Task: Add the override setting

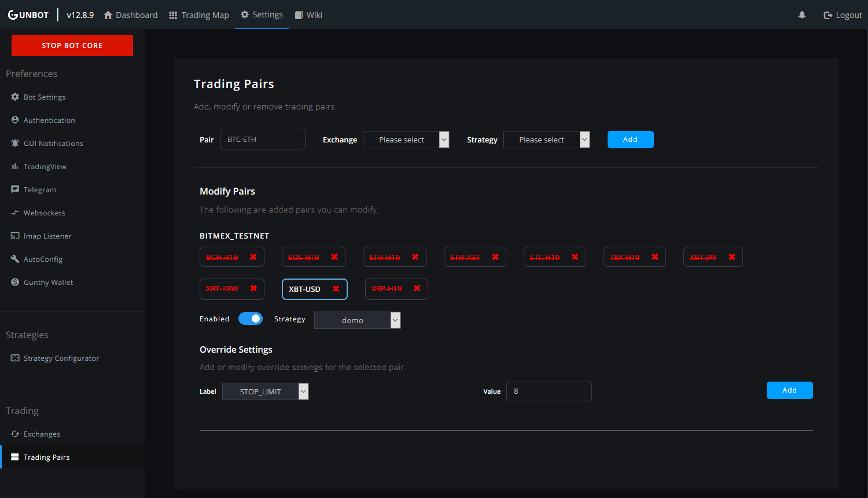Action: [x=790, y=390]
